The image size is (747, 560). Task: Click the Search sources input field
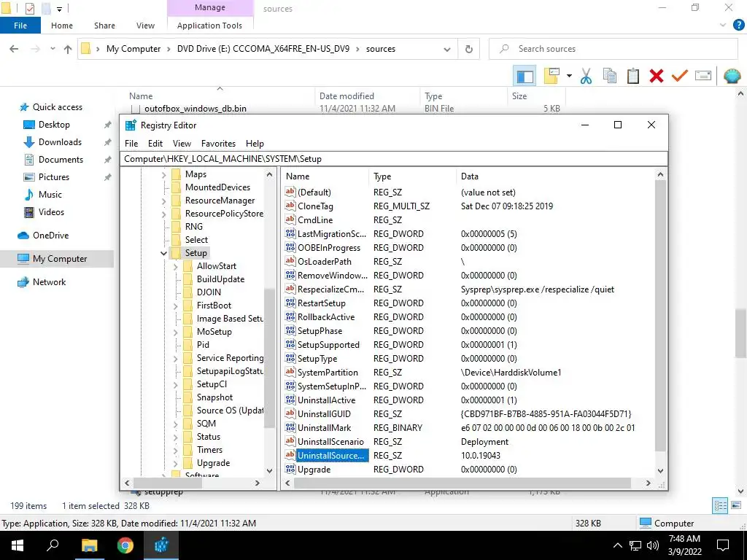[613, 49]
